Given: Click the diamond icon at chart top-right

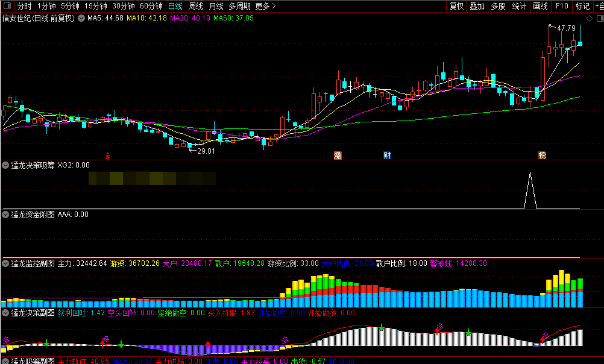Looking at the screenshot, I should point(589,19).
